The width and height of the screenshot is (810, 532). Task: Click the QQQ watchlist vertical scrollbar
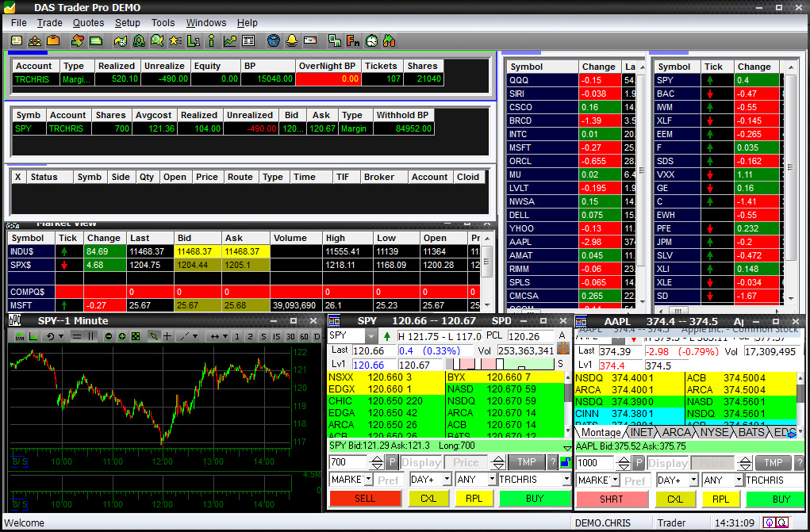(642, 184)
